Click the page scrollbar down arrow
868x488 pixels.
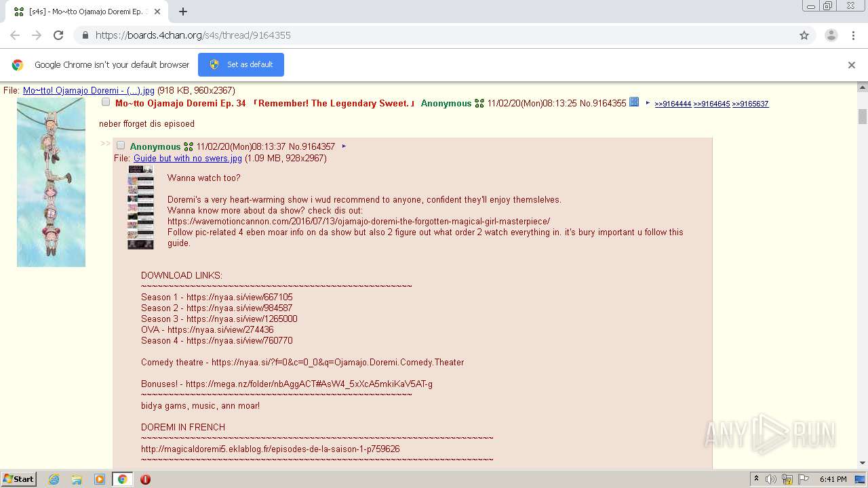[863, 463]
